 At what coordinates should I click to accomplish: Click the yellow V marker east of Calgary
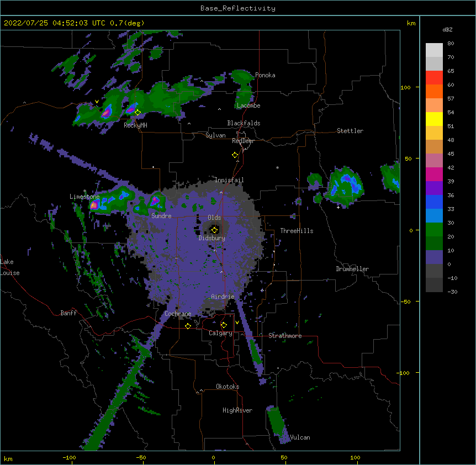tap(237, 323)
